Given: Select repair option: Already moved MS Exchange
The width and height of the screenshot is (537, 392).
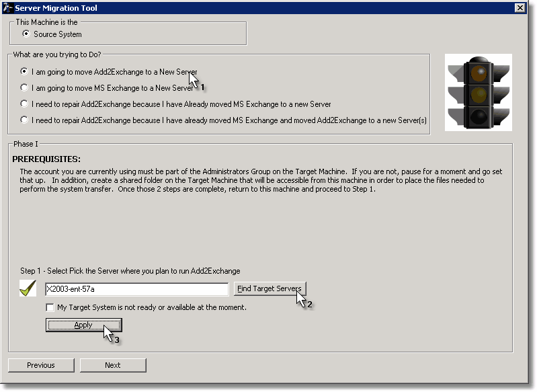Looking at the screenshot, I should (x=24, y=104).
